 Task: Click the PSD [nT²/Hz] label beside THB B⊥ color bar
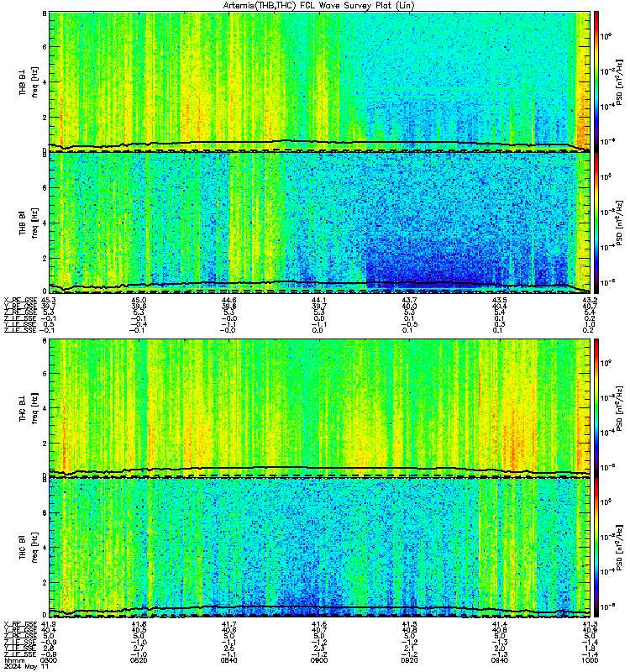pos(619,81)
